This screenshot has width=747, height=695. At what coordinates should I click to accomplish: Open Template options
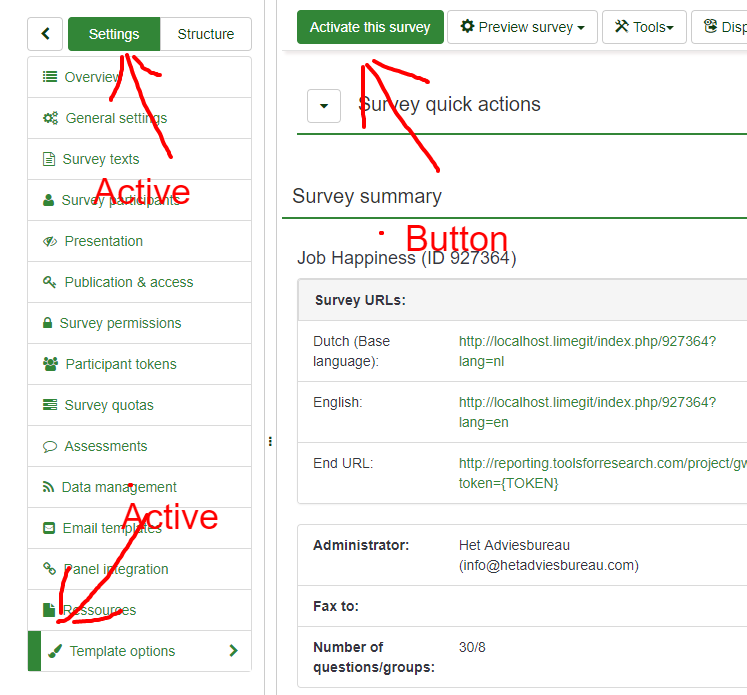140,651
